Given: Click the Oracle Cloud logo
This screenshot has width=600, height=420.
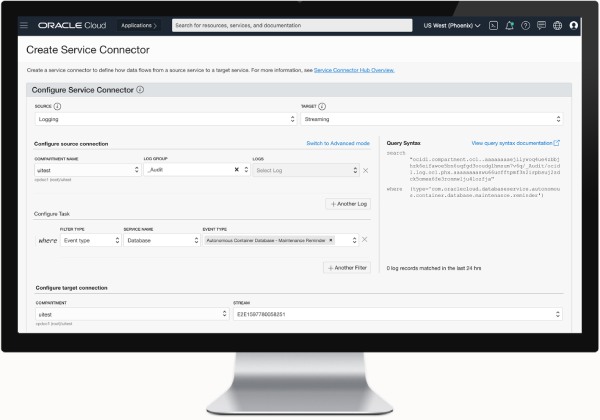Looking at the screenshot, I should click(x=72, y=25).
